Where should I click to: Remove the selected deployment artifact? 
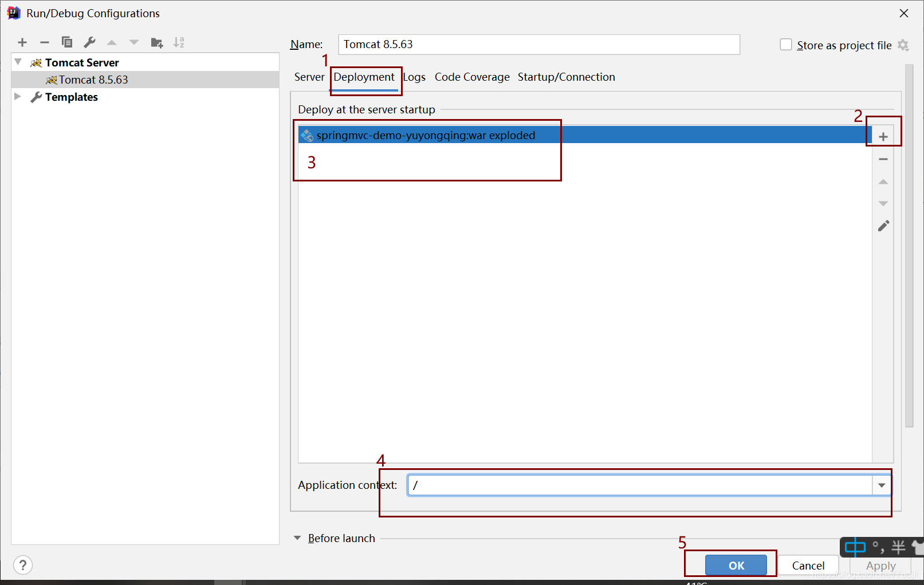point(883,159)
